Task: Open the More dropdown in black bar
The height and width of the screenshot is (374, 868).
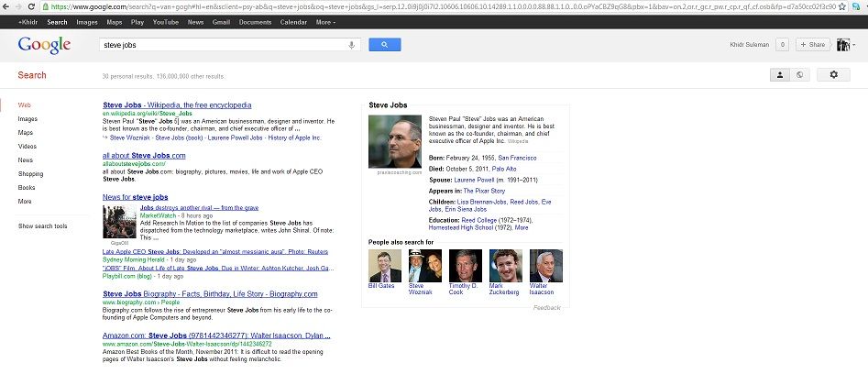Action: (325, 22)
